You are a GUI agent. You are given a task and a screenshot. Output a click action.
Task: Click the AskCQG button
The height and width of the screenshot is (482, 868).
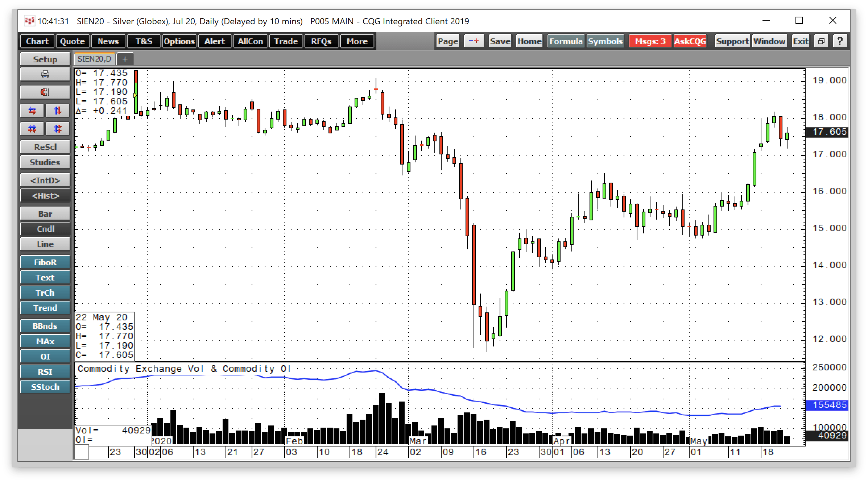(x=690, y=41)
